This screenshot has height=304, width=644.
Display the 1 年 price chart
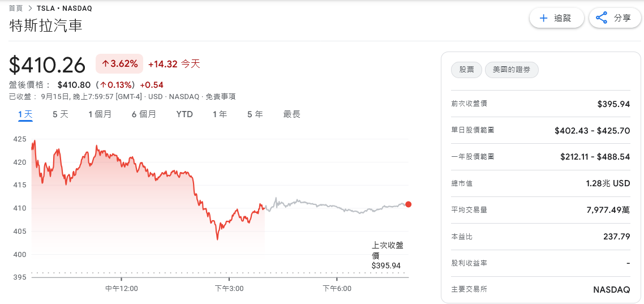(x=220, y=114)
